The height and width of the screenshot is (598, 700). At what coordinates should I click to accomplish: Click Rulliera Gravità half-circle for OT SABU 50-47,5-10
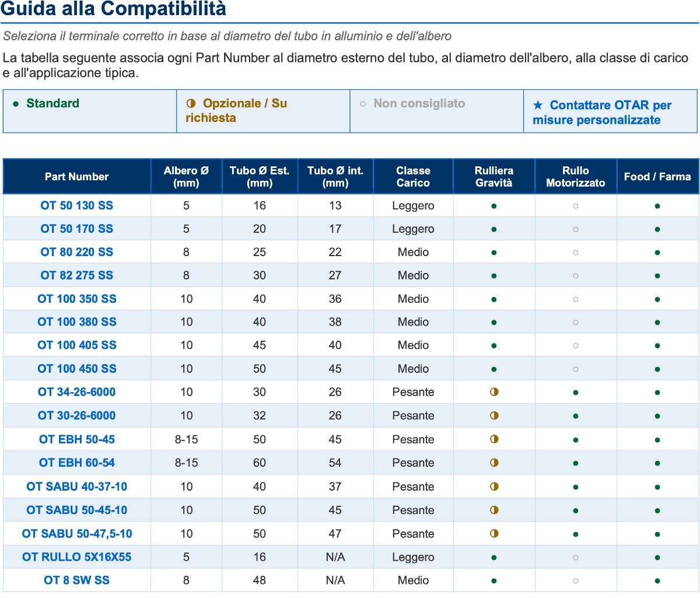(x=494, y=533)
